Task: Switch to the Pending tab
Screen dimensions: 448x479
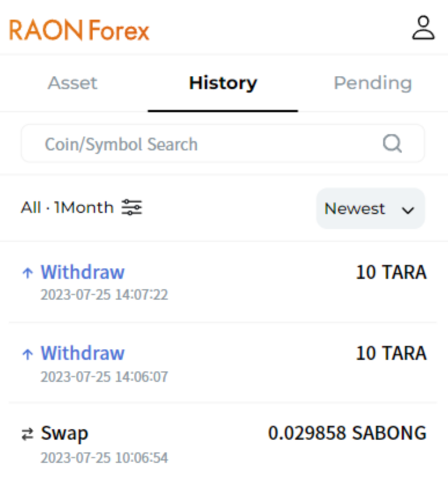Action: (373, 83)
